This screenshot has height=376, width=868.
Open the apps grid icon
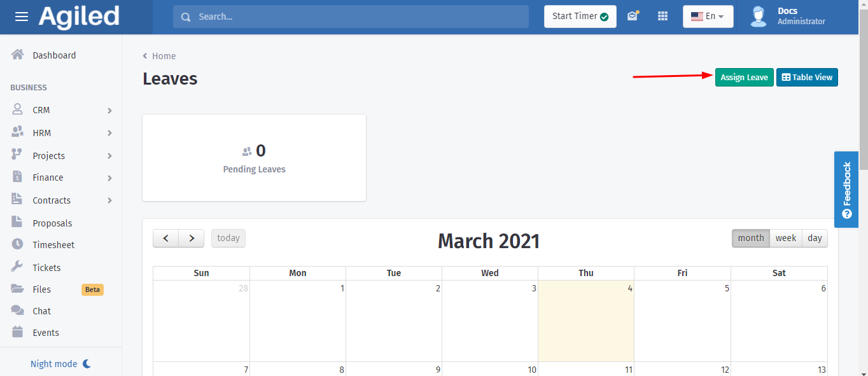662,17
